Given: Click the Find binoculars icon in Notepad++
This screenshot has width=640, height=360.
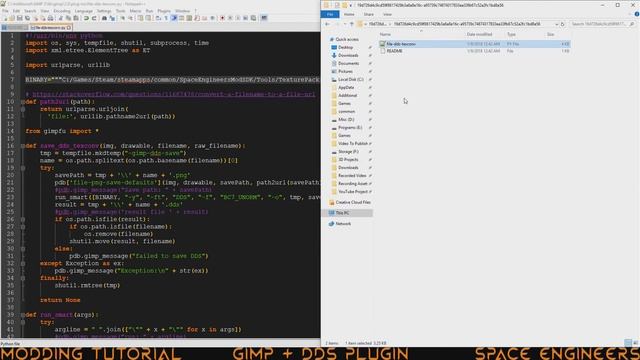Looking at the screenshot, I should [x=104, y=18].
